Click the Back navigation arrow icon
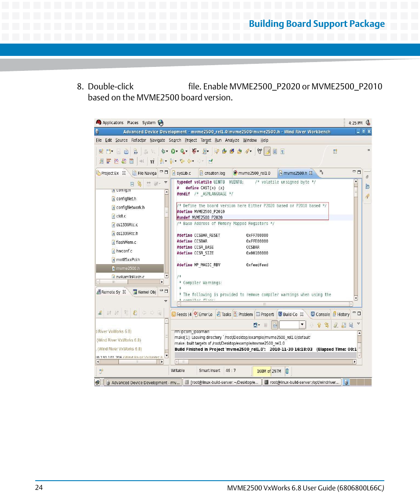This screenshot has width=420, height=504. (x=190, y=162)
